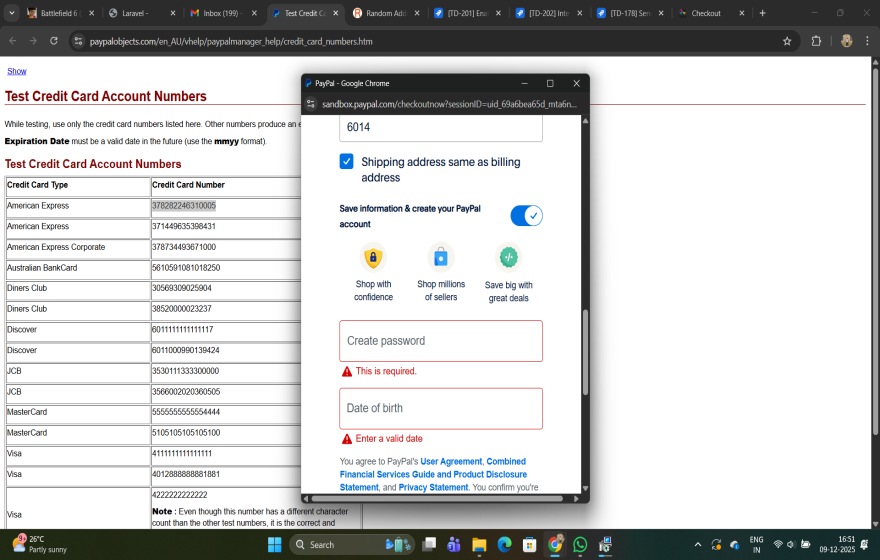Click the PayPal popup URL text

click(x=449, y=104)
